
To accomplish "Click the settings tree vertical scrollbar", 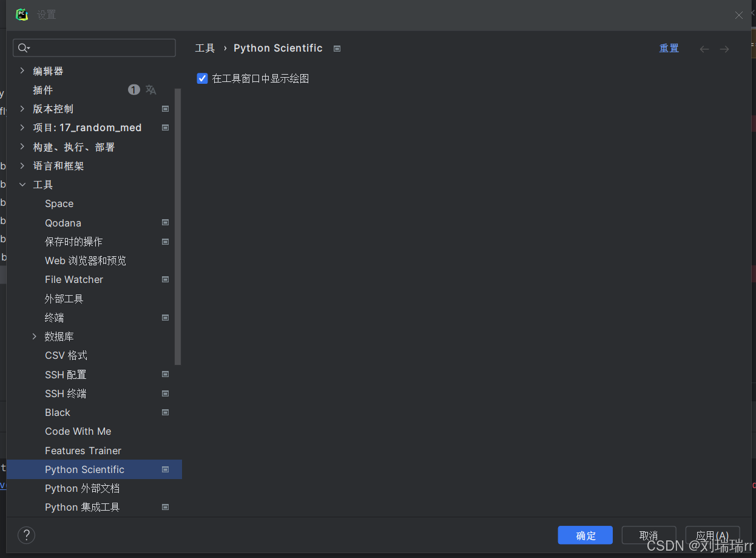I will [178, 227].
